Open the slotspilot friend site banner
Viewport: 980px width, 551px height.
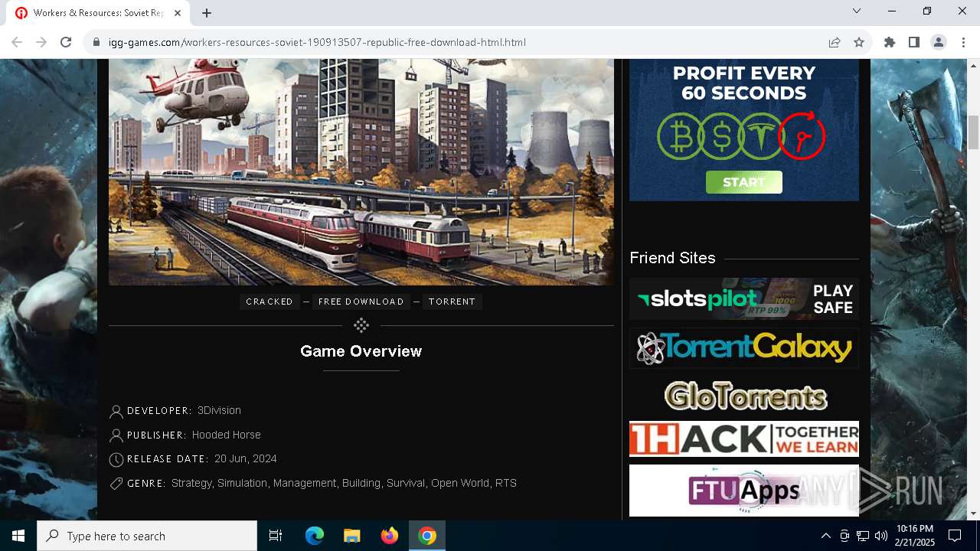743,298
